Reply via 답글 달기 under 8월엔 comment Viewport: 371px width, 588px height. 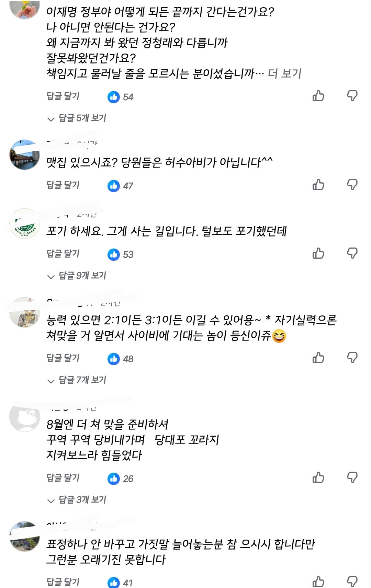63,478
